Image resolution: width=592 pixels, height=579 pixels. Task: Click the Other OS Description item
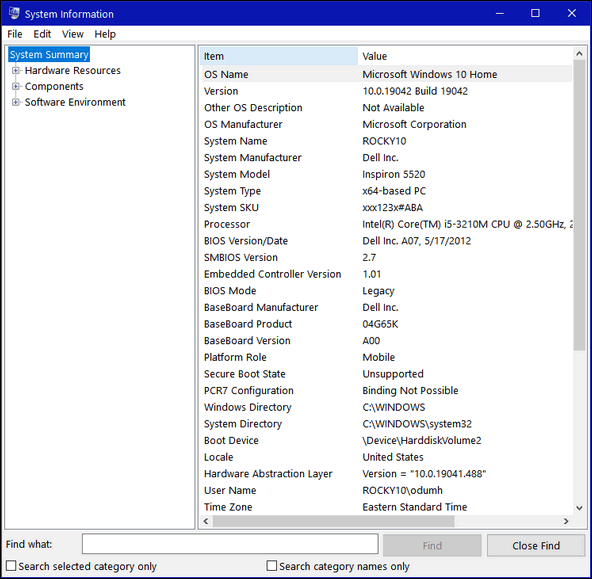point(253,108)
